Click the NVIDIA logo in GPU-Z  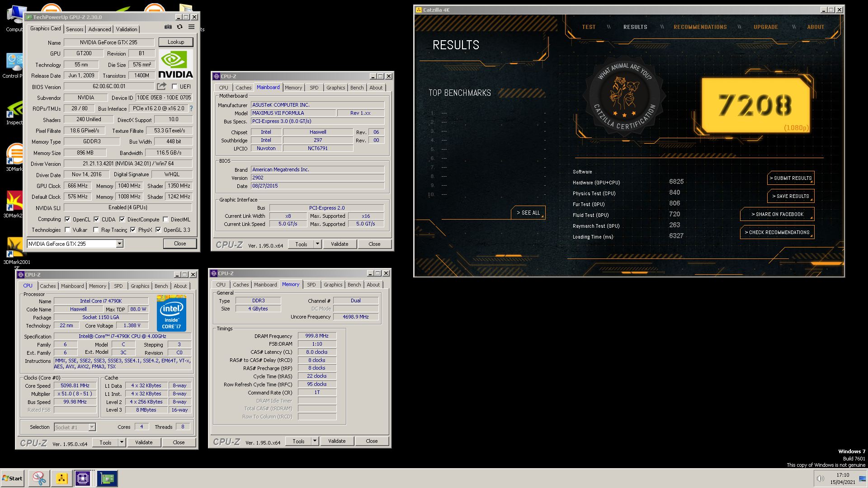176,65
